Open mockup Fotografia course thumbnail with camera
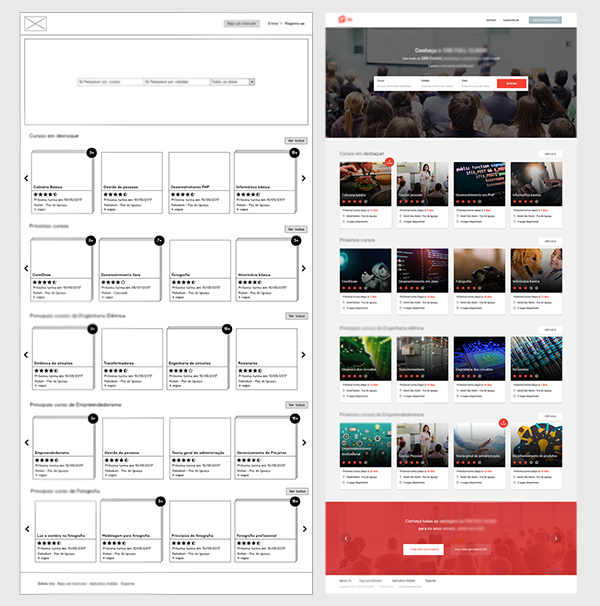 point(479,271)
